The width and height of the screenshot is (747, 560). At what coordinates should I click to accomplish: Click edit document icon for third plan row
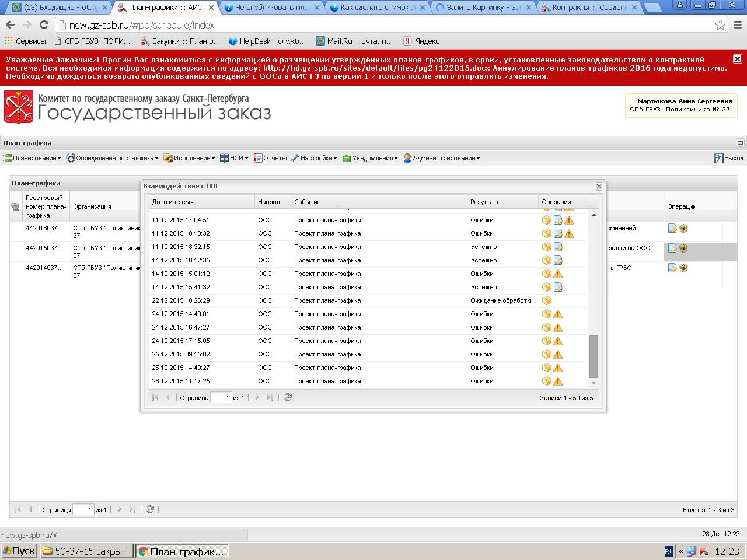(672, 268)
